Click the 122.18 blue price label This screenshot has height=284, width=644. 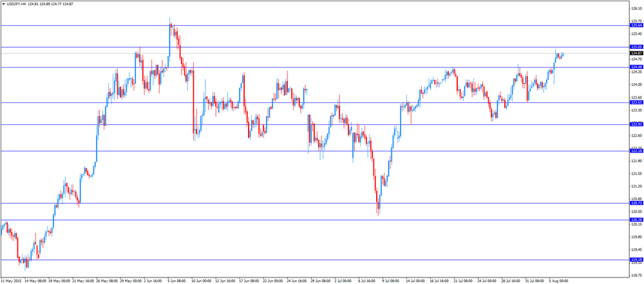click(x=636, y=151)
